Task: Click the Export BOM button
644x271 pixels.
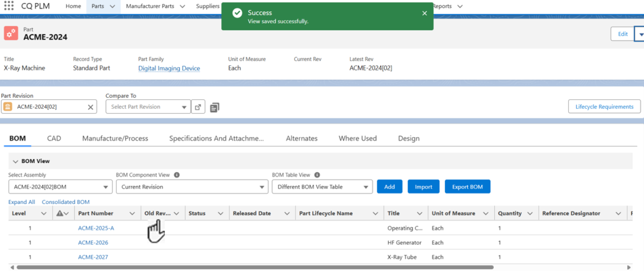Action: coord(467,187)
